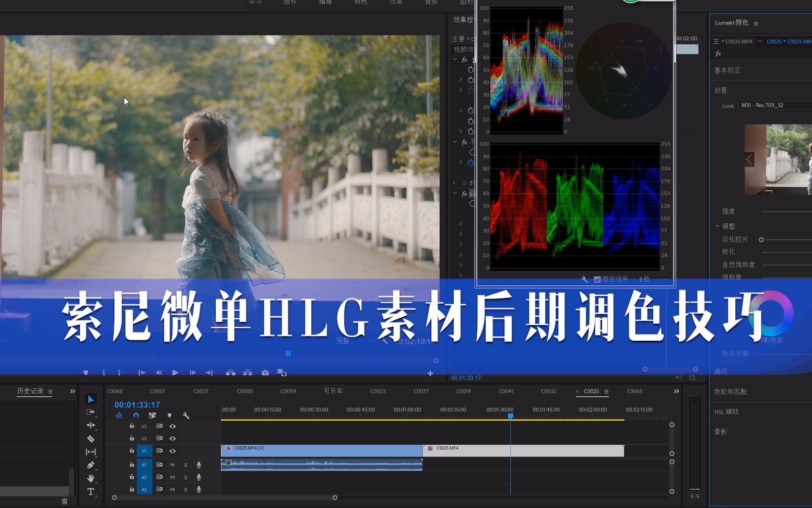This screenshot has height=508, width=812.
Task: Hide video track V2 with its eye toggle
Action: (172, 438)
